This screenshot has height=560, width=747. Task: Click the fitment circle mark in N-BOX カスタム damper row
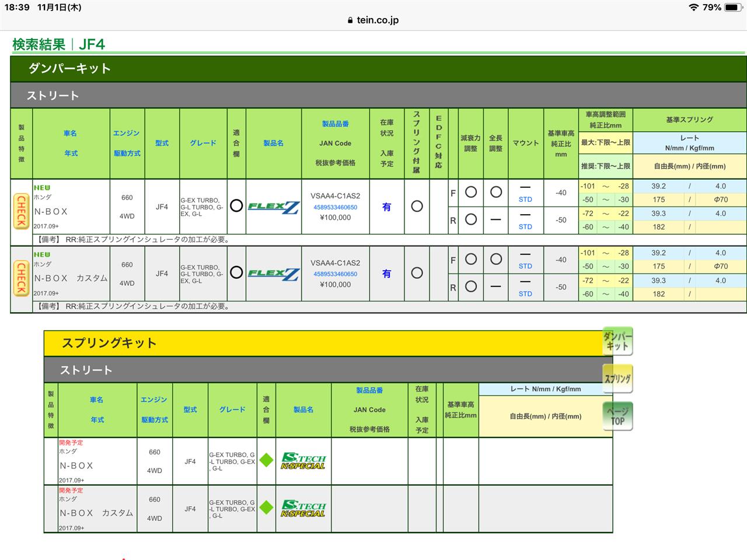pos(236,272)
